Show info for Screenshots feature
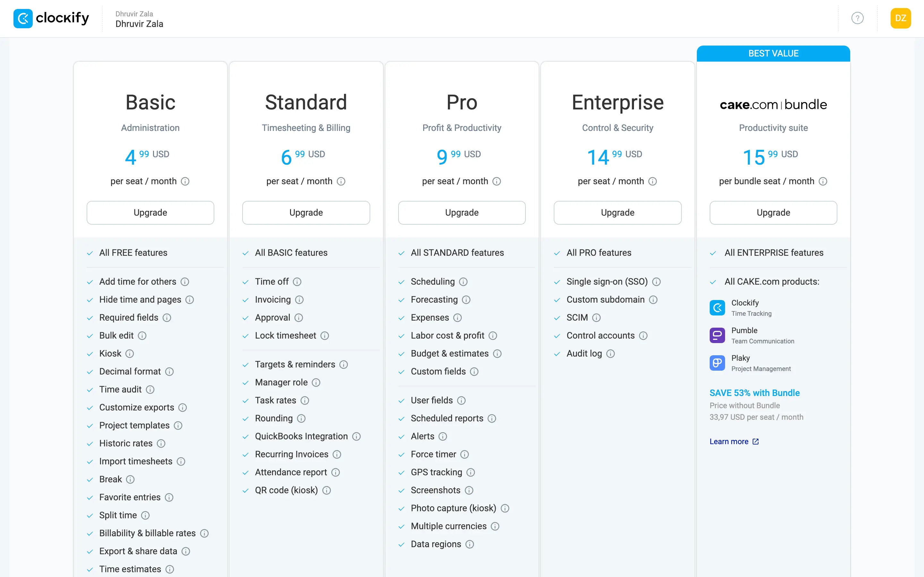 tap(469, 490)
